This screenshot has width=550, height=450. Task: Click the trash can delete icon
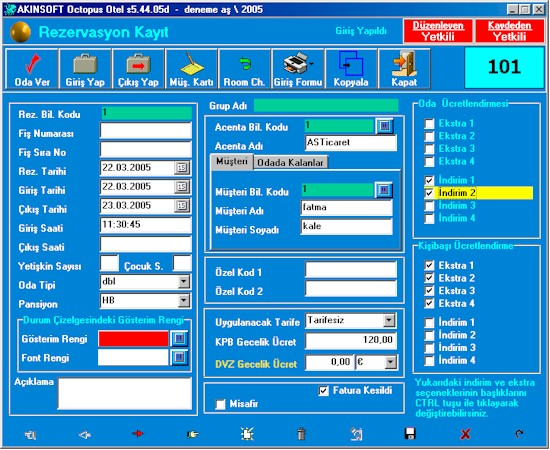pyautogui.click(x=301, y=434)
